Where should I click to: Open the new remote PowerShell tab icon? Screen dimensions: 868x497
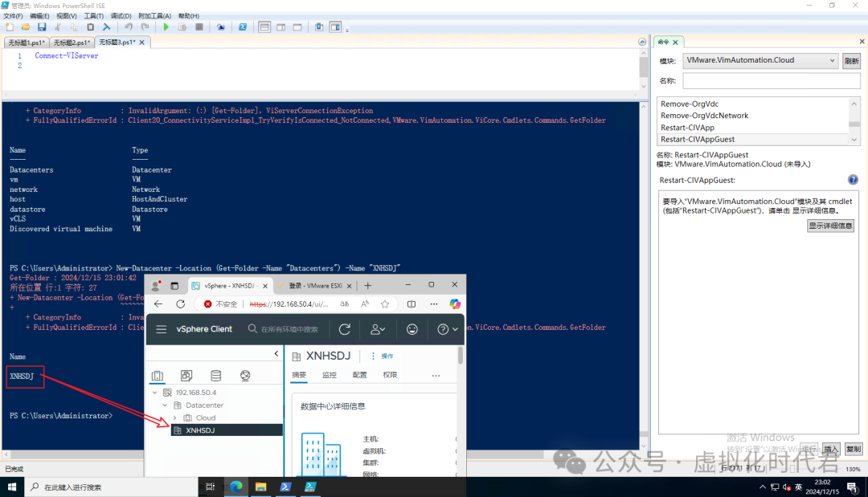(x=221, y=27)
